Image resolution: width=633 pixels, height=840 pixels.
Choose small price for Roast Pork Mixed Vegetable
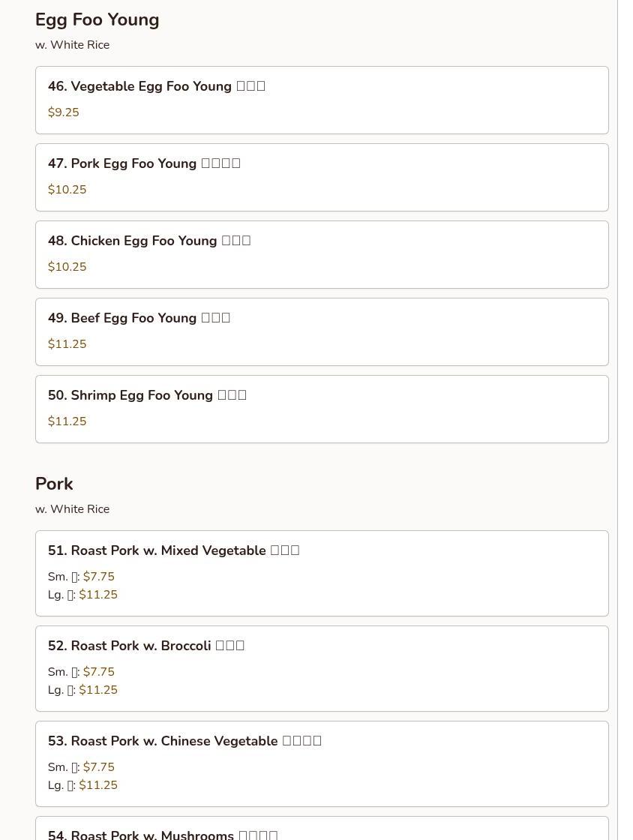pyautogui.click(x=99, y=577)
